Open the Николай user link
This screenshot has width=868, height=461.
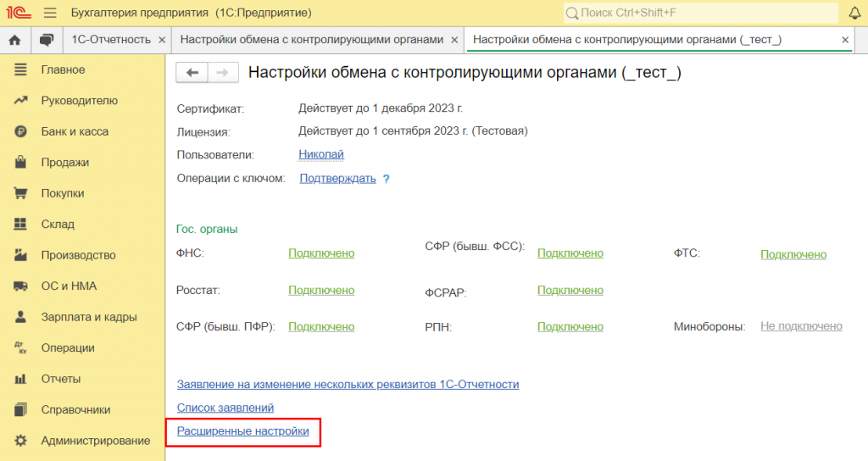[321, 154]
